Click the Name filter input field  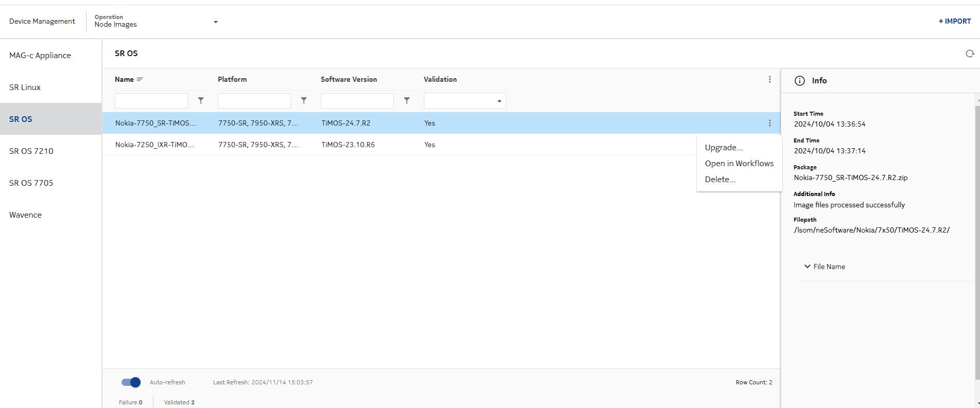[151, 101]
